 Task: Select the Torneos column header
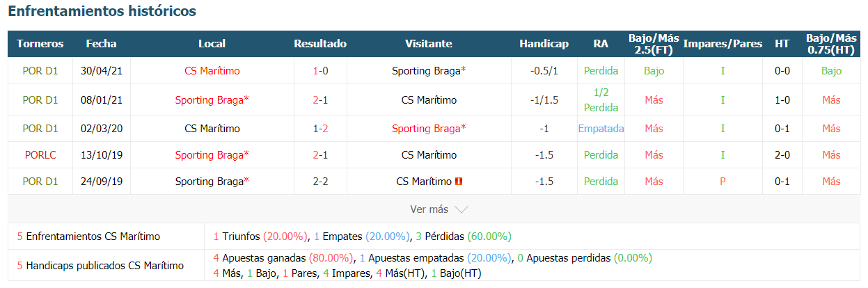pos(40,44)
